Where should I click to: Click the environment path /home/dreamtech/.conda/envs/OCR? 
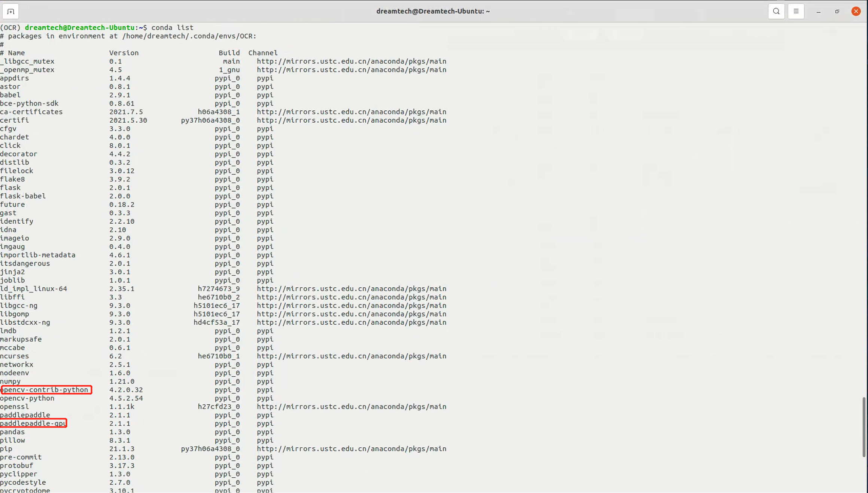[188, 36]
